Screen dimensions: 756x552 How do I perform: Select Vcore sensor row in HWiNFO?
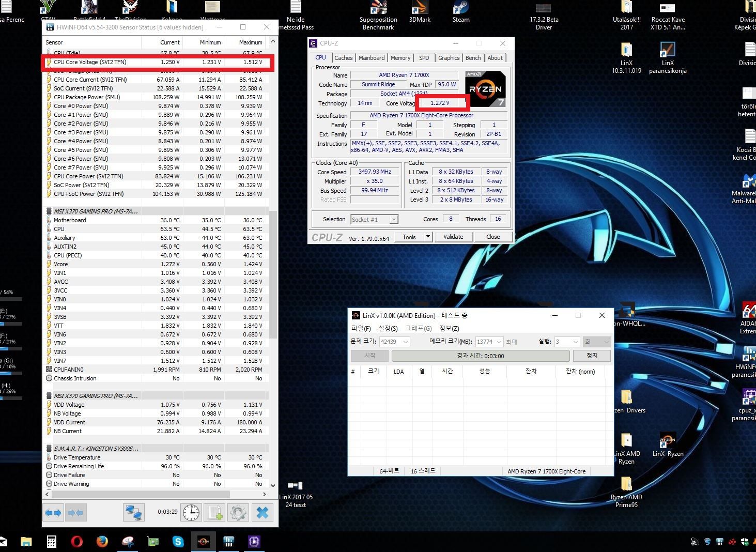pyautogui.click(x=156, y=264)
